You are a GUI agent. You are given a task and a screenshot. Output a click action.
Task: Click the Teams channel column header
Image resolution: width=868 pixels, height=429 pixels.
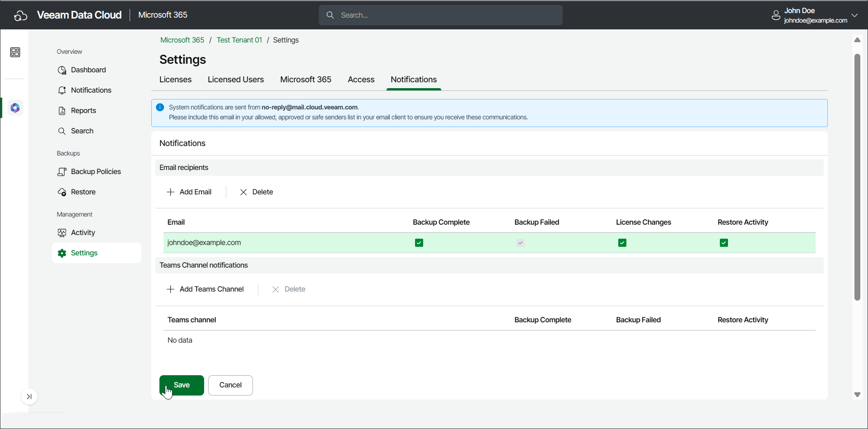(x=191, y=320)
